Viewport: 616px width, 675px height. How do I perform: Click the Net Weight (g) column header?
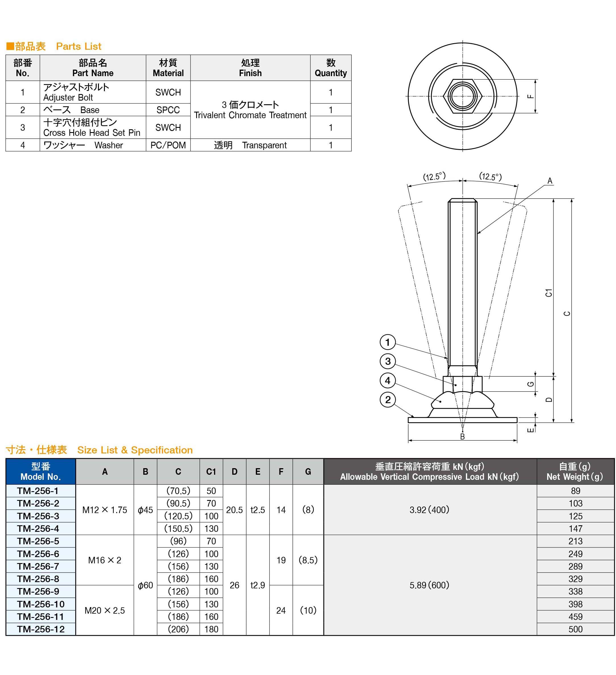pyautogui.click(x=575, y=471)
